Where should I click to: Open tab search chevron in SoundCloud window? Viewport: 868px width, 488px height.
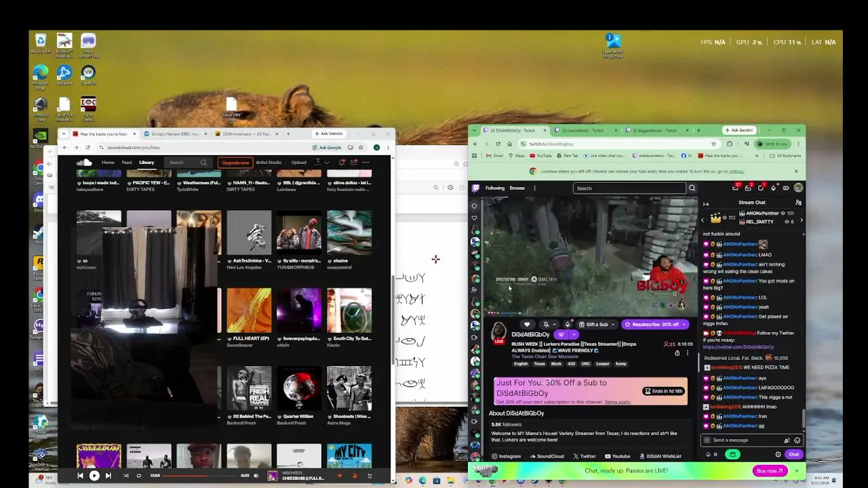[64, 134]
